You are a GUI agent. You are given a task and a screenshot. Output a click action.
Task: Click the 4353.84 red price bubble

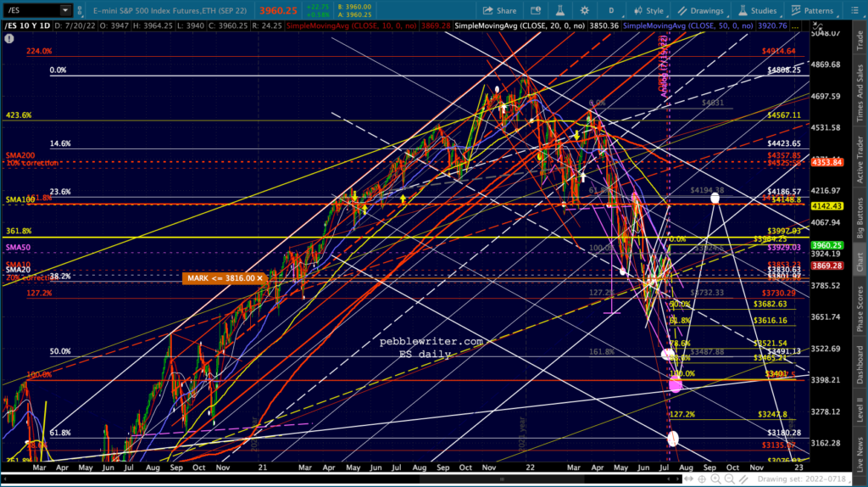click(827, 162)
